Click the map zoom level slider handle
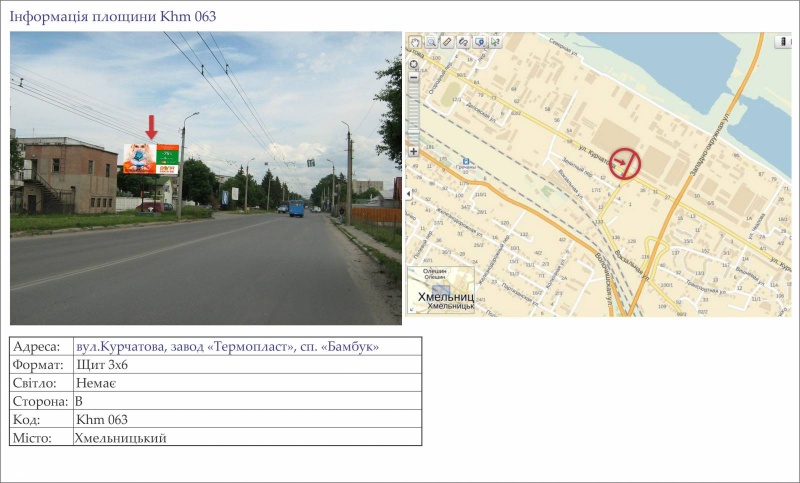The height and width of the screenshot is (483, 800). [414, 134]
